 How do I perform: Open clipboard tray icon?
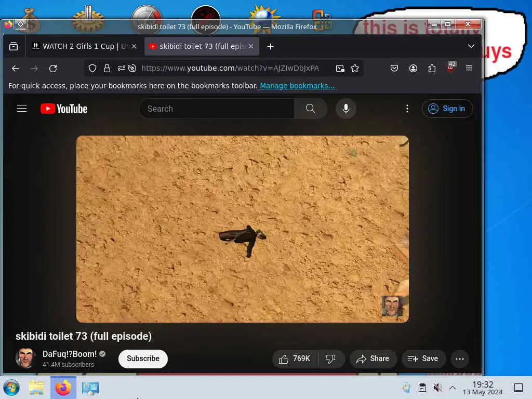(x=422, y=388)
